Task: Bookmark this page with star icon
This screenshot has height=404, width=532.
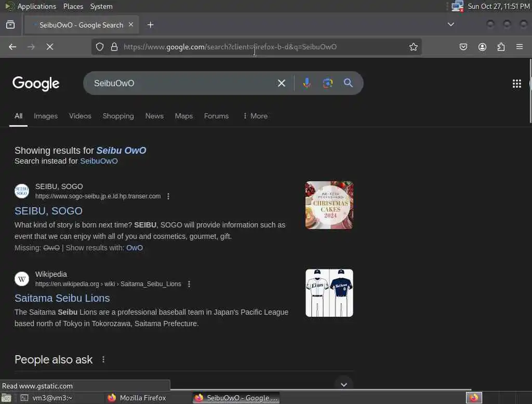Action: coord(413,47)
